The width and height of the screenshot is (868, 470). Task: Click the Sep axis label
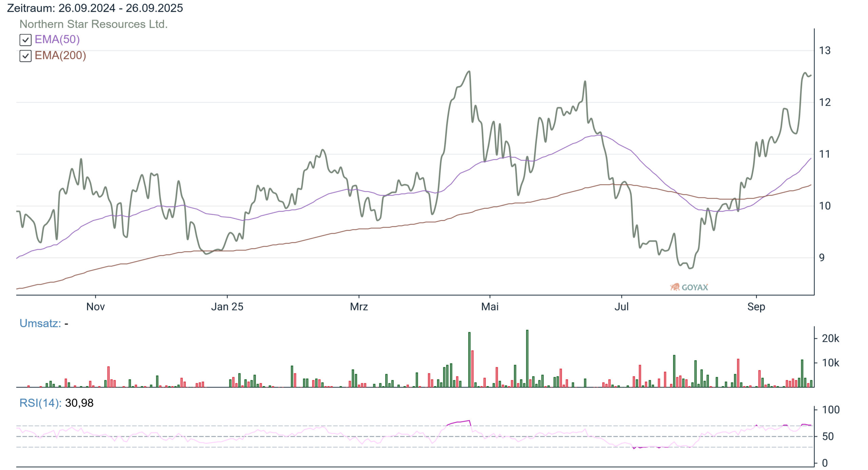[x=756, y=307]
